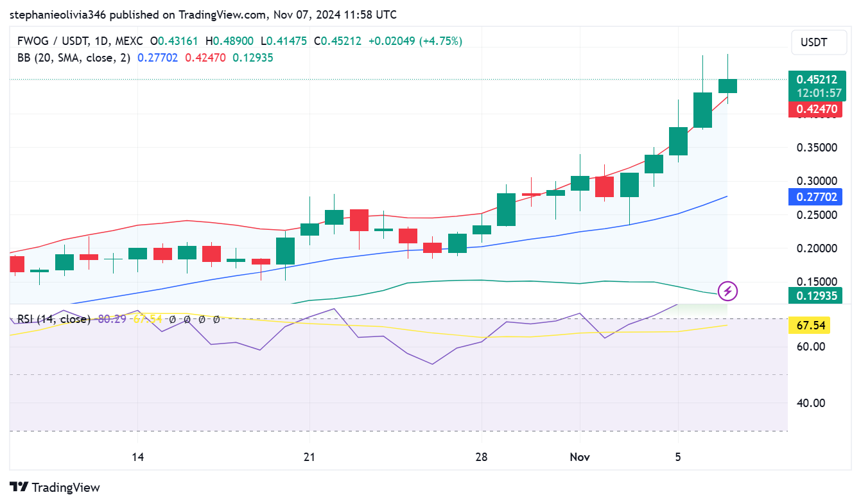Click the 0.30000 price axis label
861x504 pixels.
click(x=817, y=181)
